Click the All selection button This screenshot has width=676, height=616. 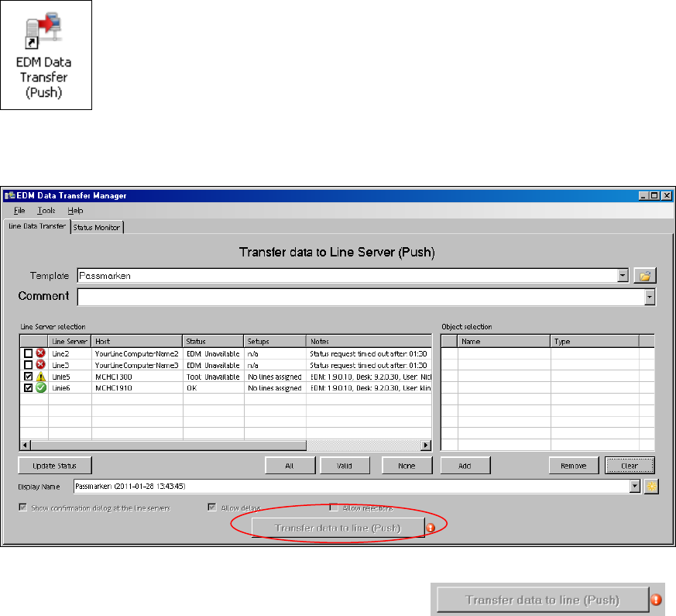tap(290, 466)
